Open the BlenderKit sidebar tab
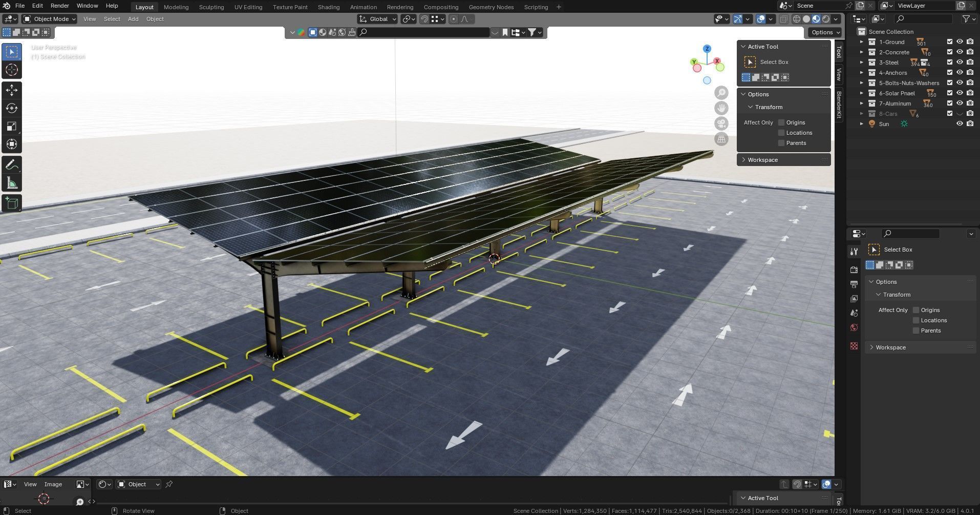This screenshot has width=980, height=515. 839,105
